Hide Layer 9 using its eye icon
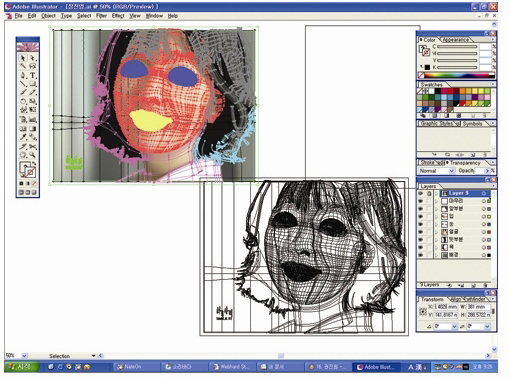 tap(421, 193)
